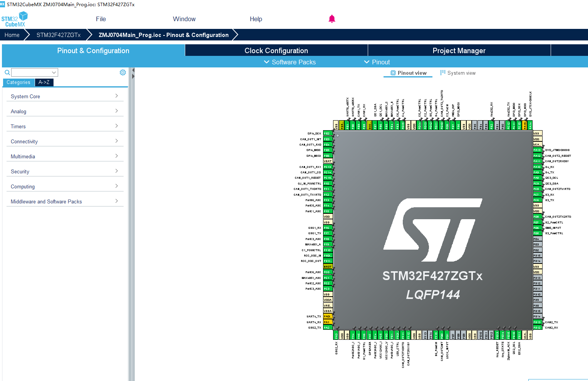Screen dimensions: 588x381
Task: Click the search magnifier icon
Action: click(x=7, y=72)
